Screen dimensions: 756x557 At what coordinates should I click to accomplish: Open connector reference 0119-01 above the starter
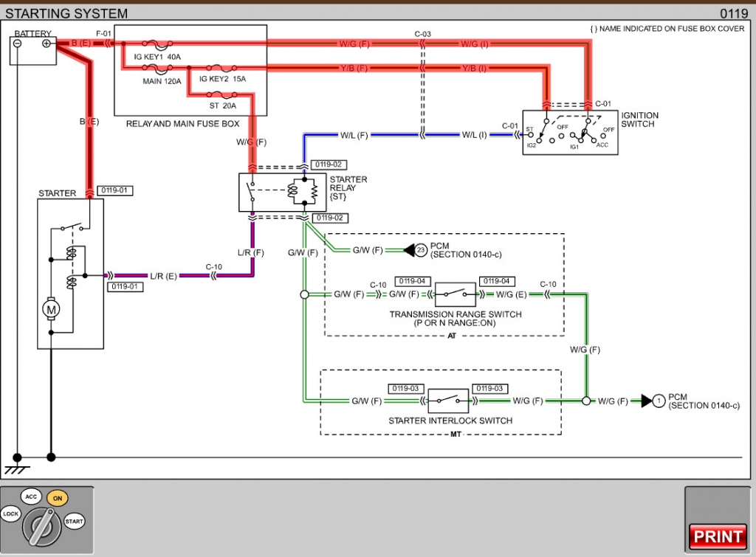click(114, 190)
